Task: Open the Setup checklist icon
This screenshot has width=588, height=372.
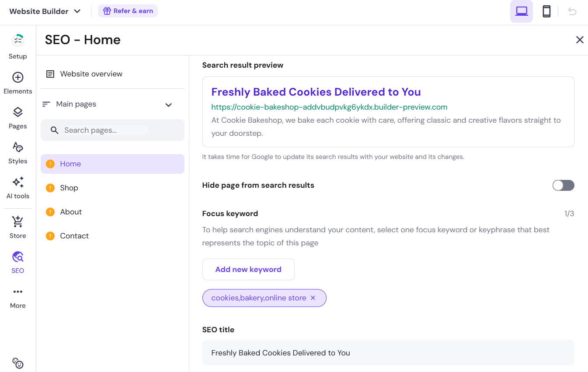Action: (x=17, y=41)
